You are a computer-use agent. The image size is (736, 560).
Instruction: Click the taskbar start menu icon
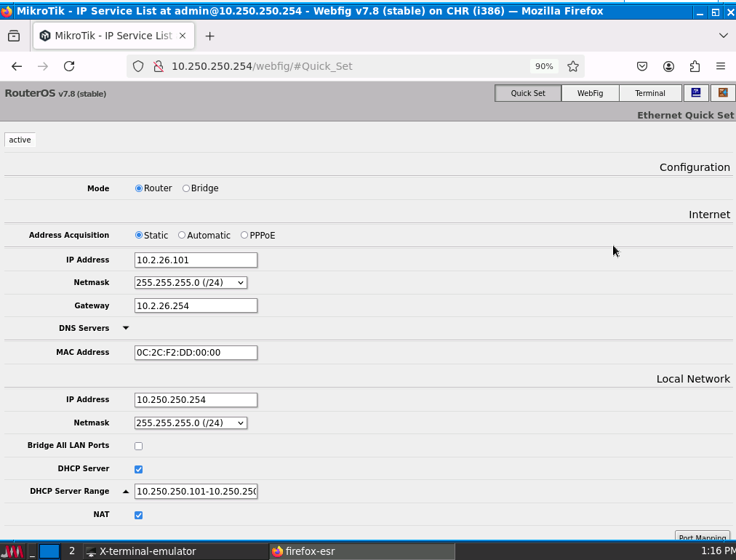12,551
